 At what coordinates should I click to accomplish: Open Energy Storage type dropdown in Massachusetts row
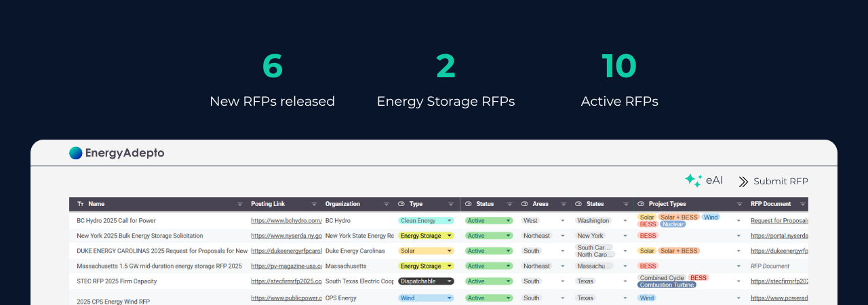tap(426, 266)
